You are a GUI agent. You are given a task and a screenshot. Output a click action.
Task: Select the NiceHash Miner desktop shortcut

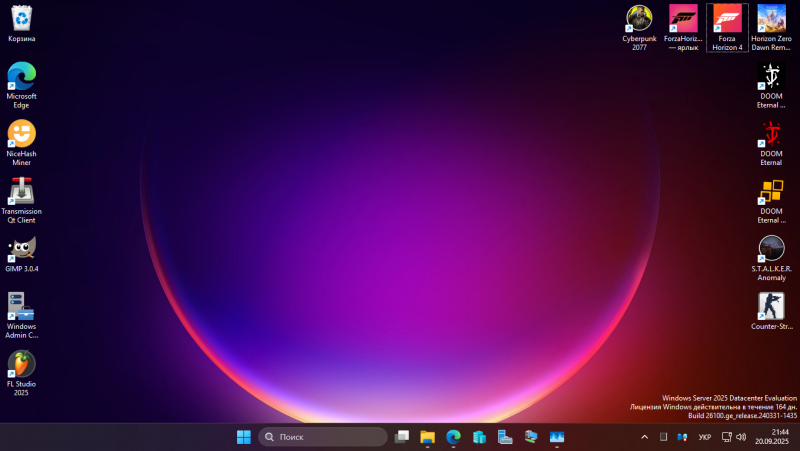pyautogui.click(x=21, y=134)
